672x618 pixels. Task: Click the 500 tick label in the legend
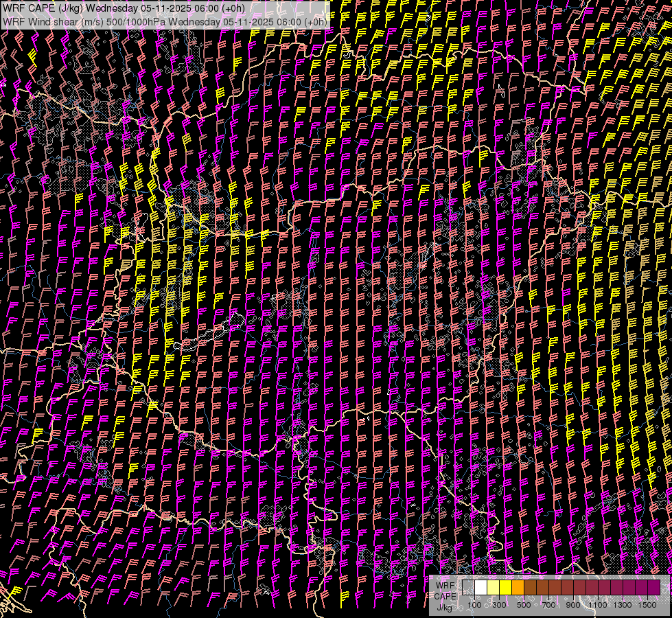[524, 605]
